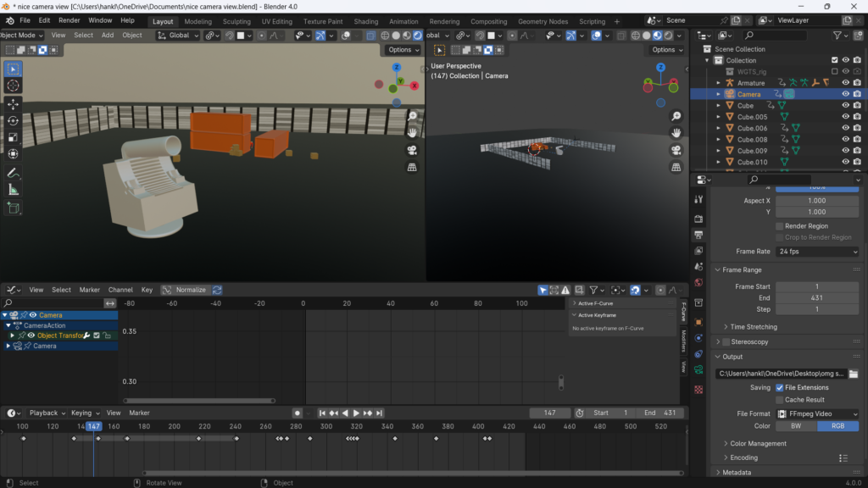Open the filter funnel icon in the Dope Sheet header
This screenshot has width=868, height=488.
click(x=593, y=290)
